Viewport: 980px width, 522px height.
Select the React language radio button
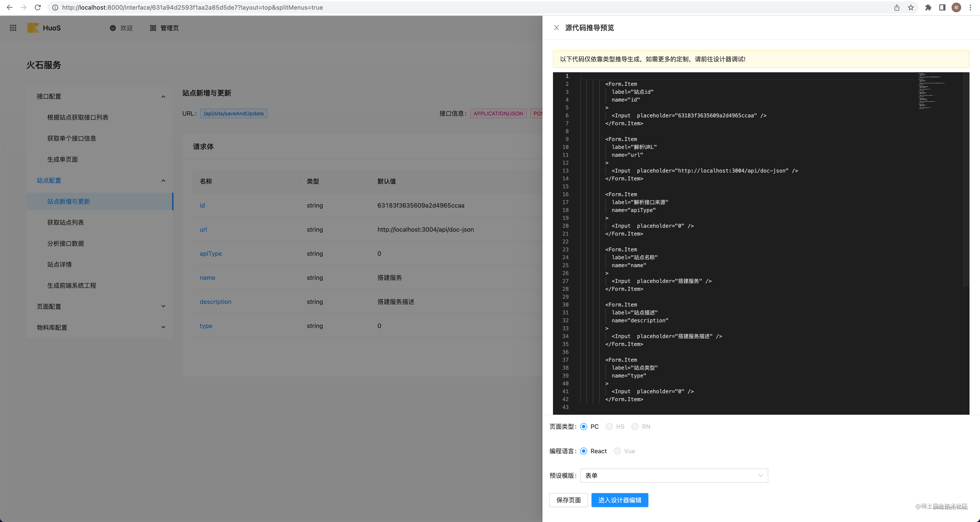(584, 451)
